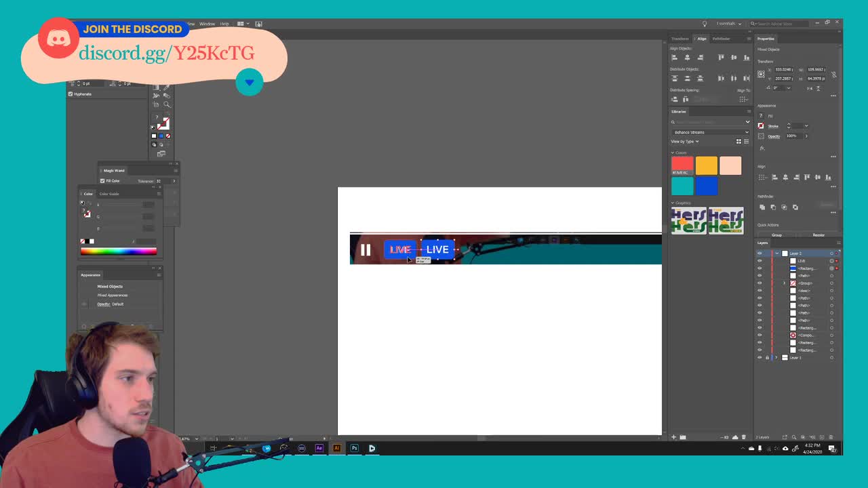Select the Hers graphic thumbnail in Libraries

click(x=690, y=220)
